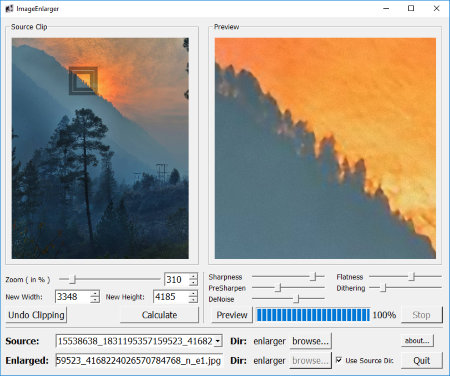Viewport: 450px width, 376px height.
Task: Decrease New Height with down arrow
Action: (193, 300)
